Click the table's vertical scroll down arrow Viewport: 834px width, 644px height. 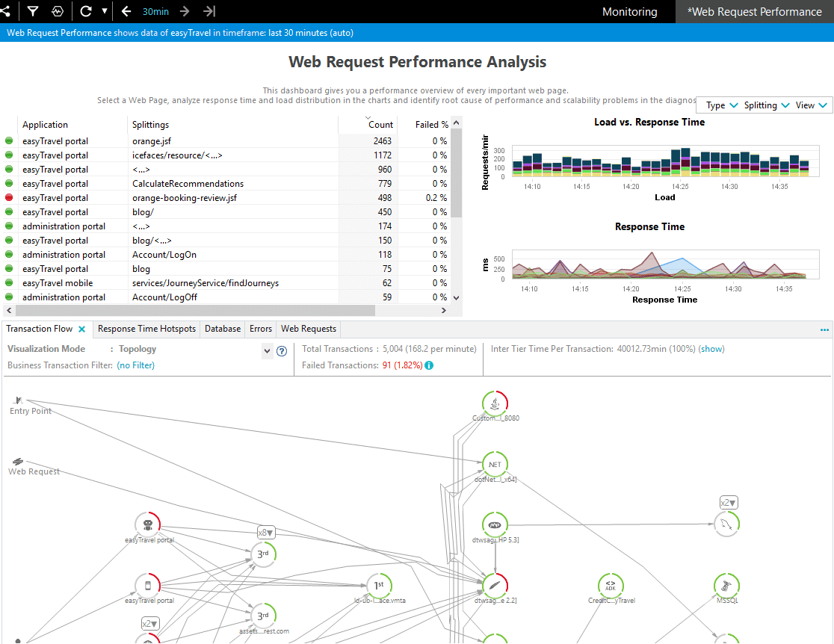point(457,298)
